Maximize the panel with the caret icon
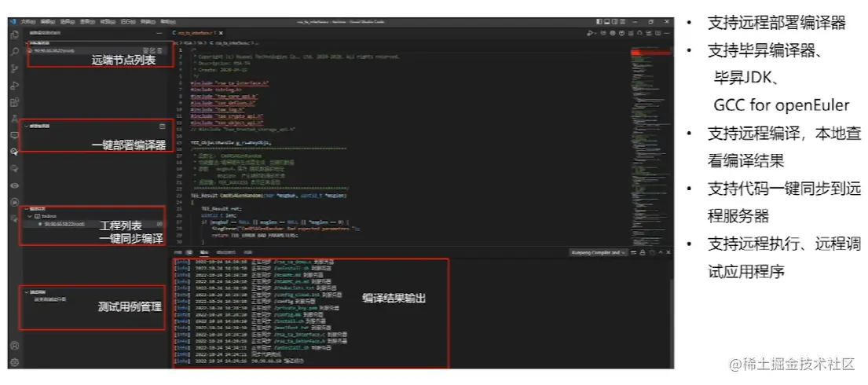The width and height of the screenshot is (868, 385). [661, 252]
